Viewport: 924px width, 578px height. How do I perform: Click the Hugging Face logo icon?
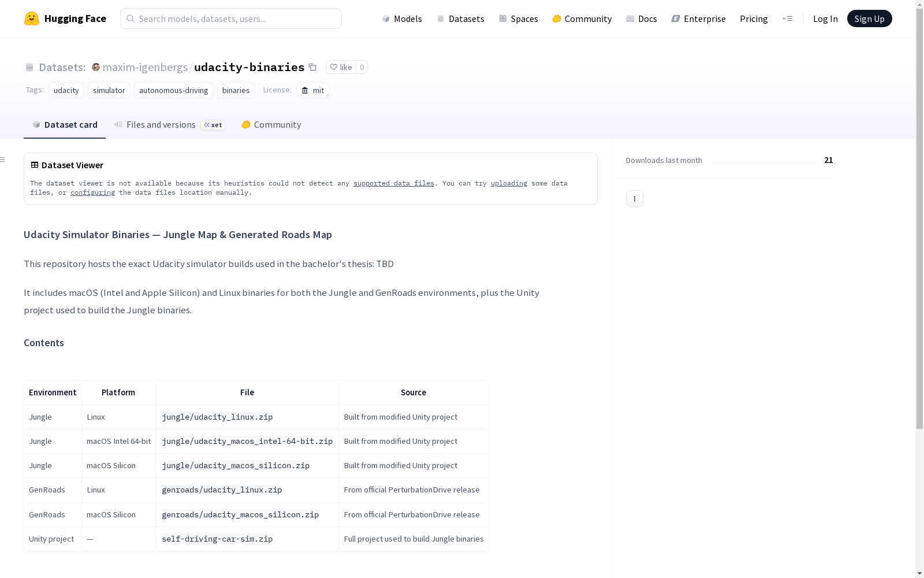pyautogui.click(x=32, y=18)
